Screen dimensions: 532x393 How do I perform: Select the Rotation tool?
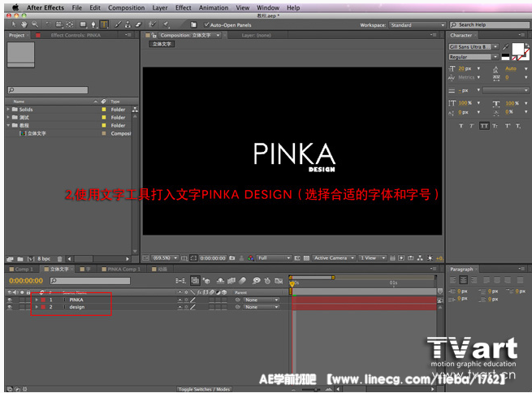(x=47, y=24)
